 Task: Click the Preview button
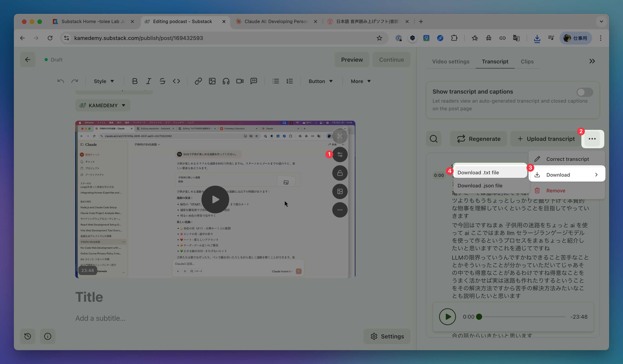pos(352,60)
